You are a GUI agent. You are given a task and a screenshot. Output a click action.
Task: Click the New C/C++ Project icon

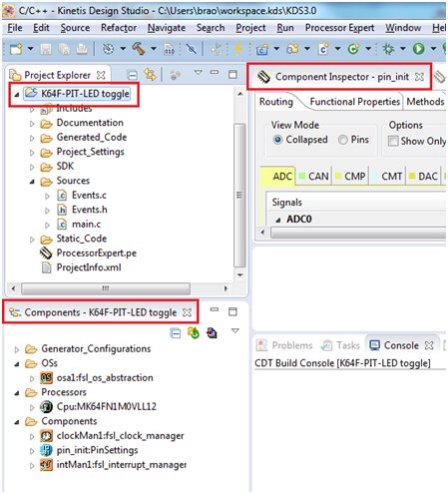tap(262, 49)
